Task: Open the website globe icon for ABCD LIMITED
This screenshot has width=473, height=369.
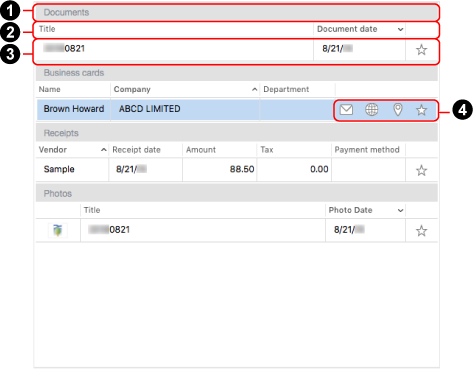Action: 371,109
